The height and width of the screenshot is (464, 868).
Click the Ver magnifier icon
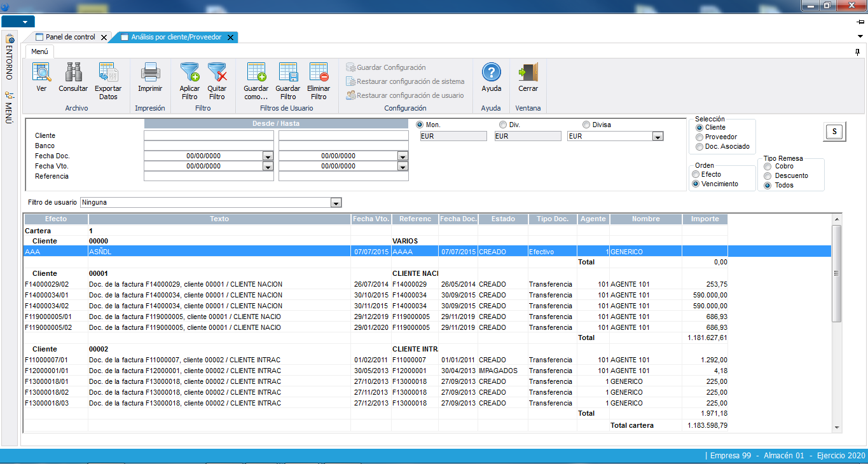point(41,74)
